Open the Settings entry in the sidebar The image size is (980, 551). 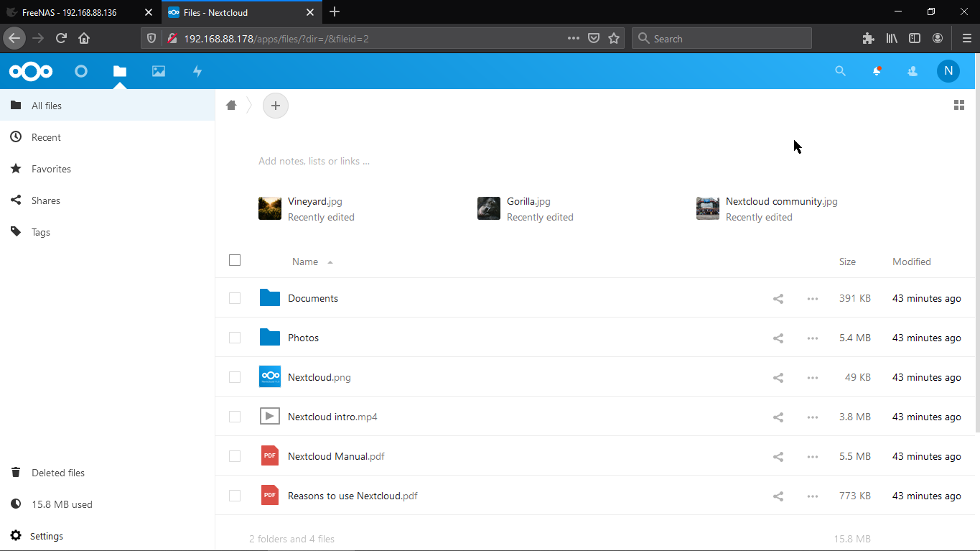click(46, 536)
